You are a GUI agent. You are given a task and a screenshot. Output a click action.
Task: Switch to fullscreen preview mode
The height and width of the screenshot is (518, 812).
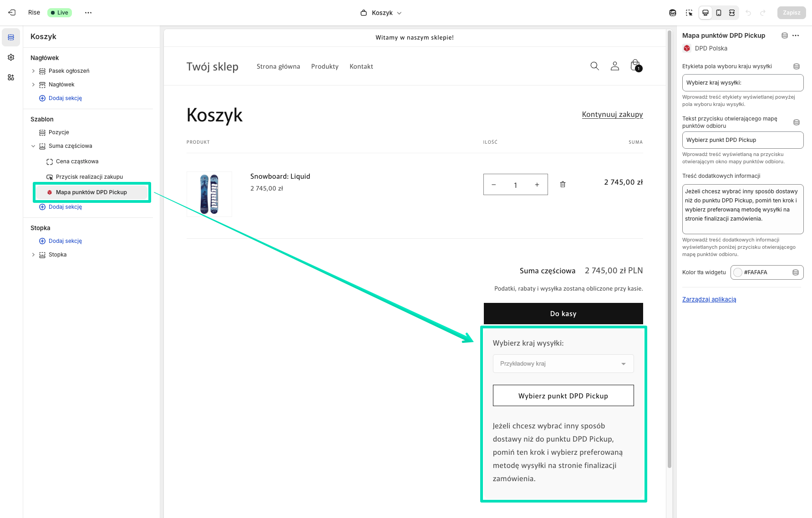pyautogui.click(x=732, y=13)
